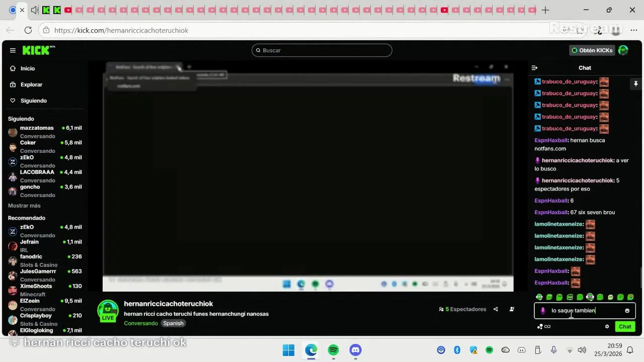Click the Buscar search field
This screenshot has height=362, width=644.
(x=321, y=50)
